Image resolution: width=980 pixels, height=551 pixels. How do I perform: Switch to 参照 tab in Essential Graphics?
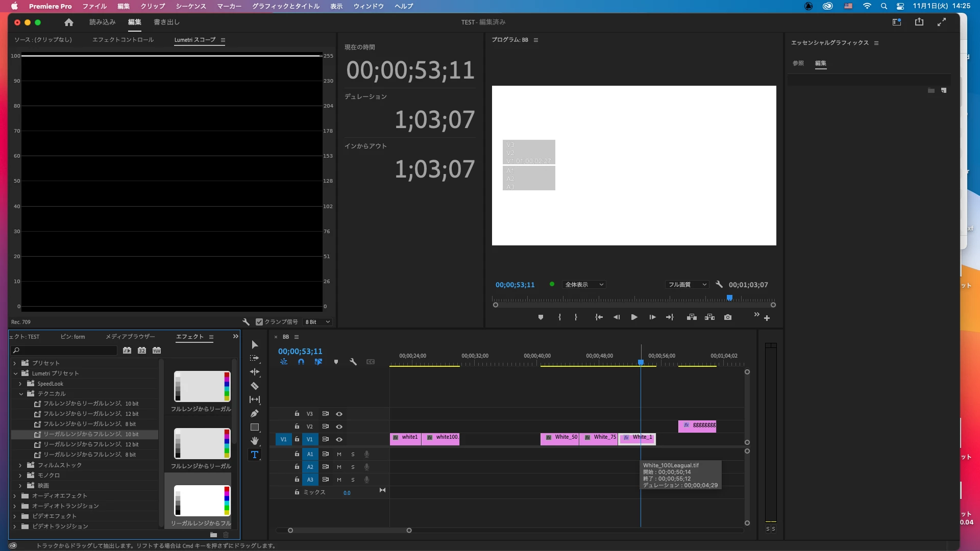tap(798, 63)
